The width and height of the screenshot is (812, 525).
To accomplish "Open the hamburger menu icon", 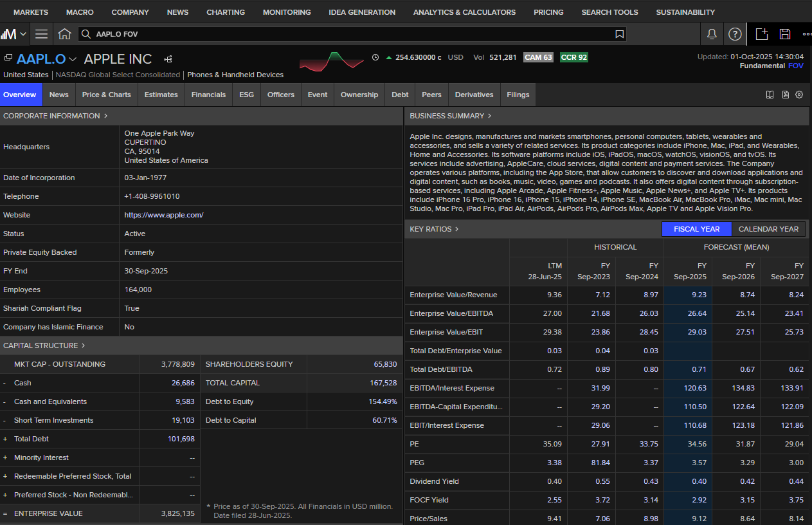I will coord(41,34).
